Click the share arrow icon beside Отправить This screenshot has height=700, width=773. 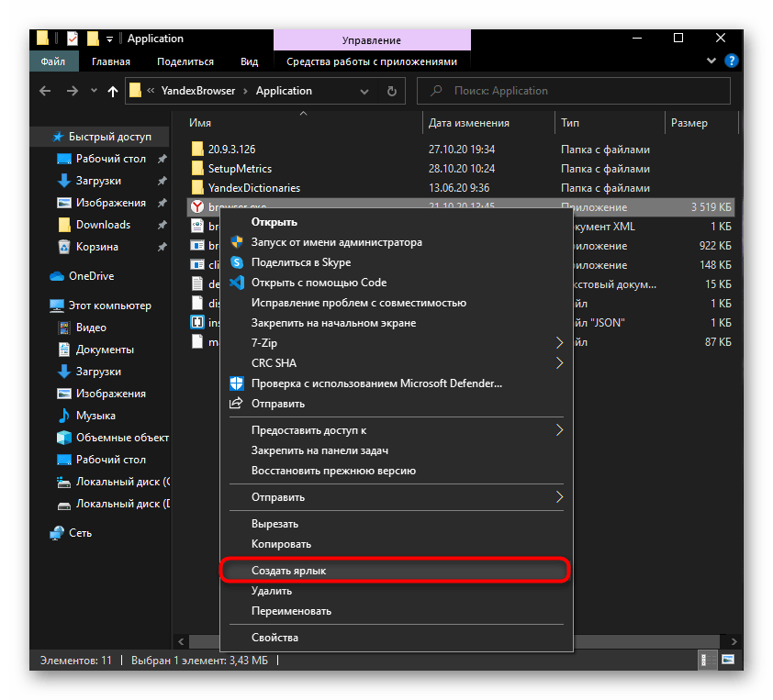point(236,403)
